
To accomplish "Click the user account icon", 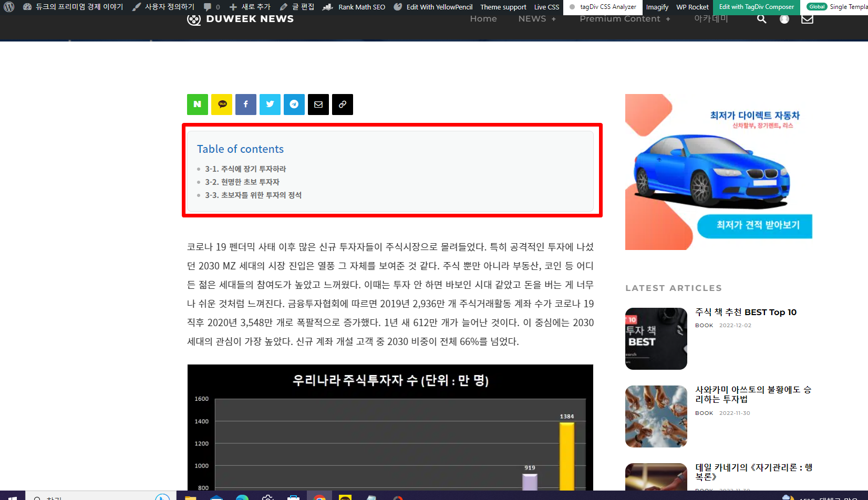I will click(784, 19).
